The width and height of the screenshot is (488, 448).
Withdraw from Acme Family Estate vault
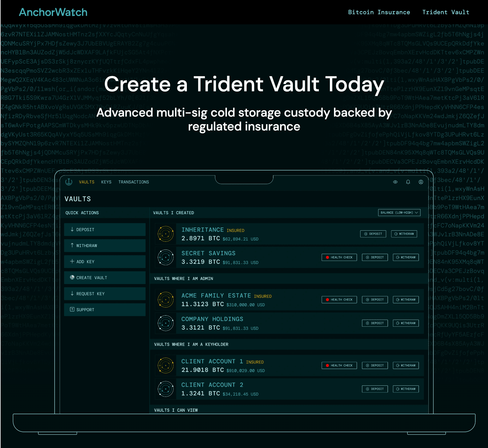pos(406,300)
